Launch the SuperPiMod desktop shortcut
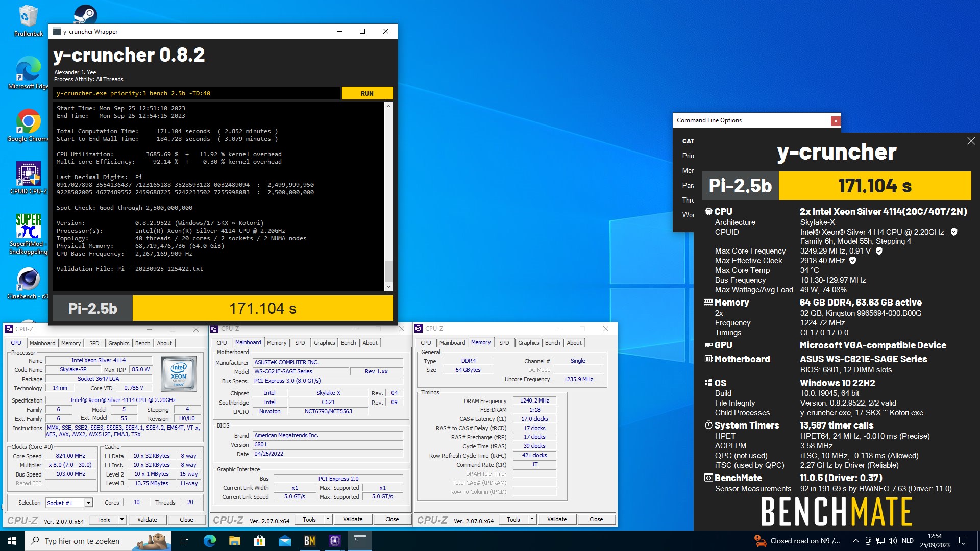Screen dimensions: 980x551 [28, 234]
